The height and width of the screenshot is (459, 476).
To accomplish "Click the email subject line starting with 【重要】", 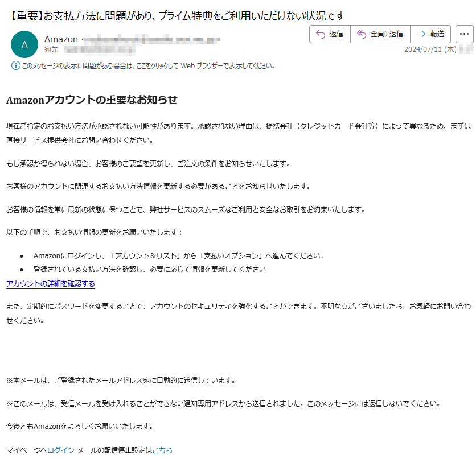I will [x=177, y=15].
